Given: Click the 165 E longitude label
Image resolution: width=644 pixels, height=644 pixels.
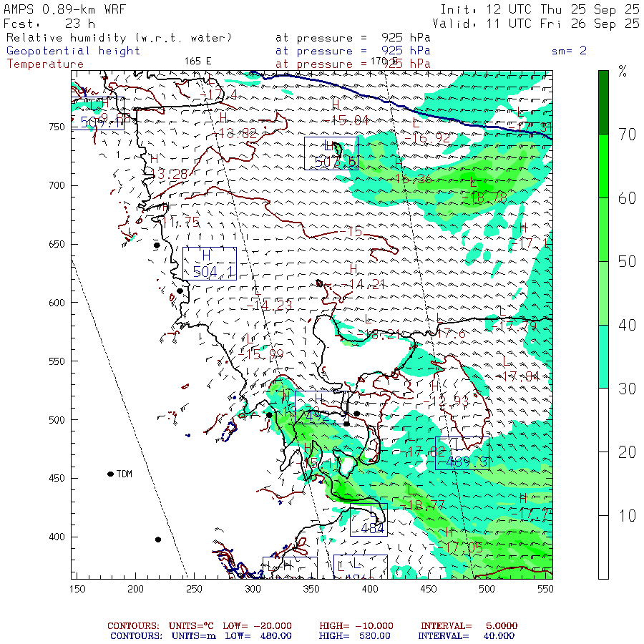Looking at the screenshot, I should point(197,61).
